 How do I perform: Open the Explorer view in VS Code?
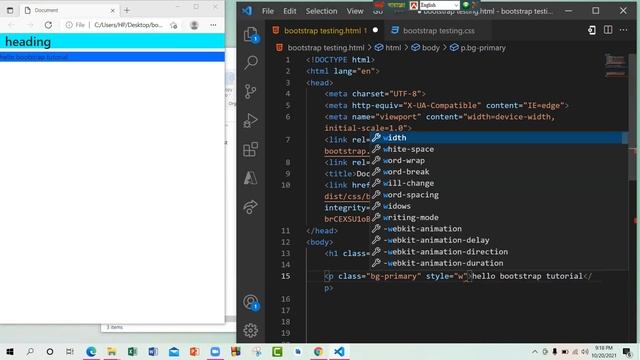pos(251,34)
